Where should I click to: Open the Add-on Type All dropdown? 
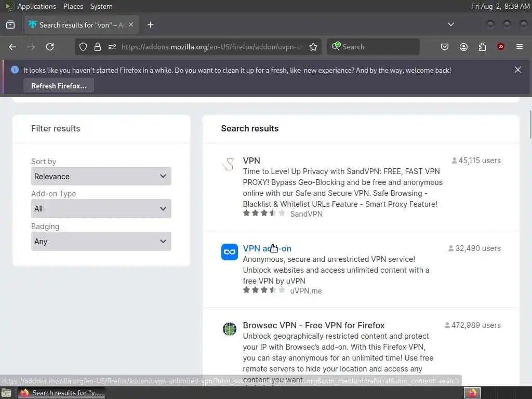[x=101, y=208]
